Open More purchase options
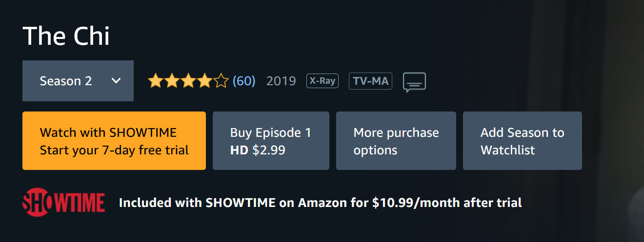The image size is (644, 242). [x=396, y=141]
